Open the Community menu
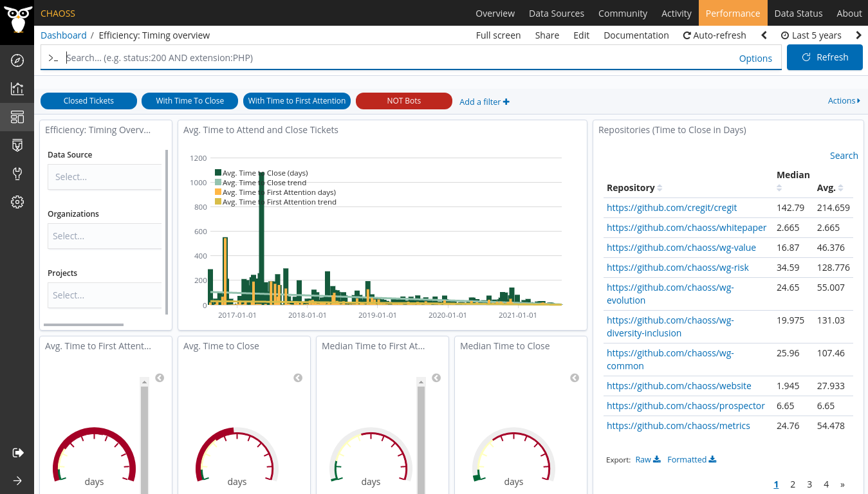 [623, 13]
